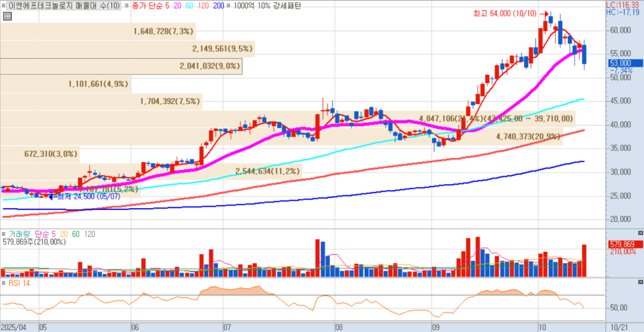Click the salmon 120-day price moving average legend

pyautogui.click(x=204, y=7)
